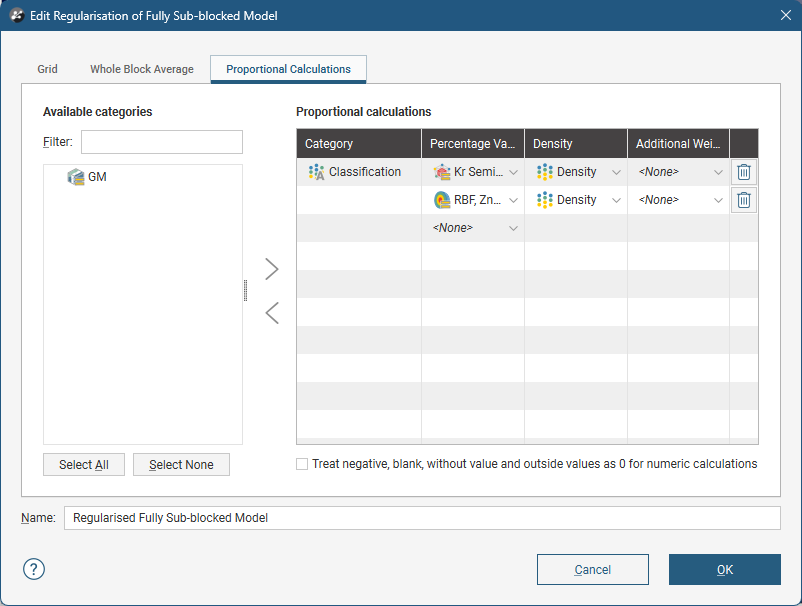Switch to the Whole Block Average tab
Screen dimensions: 802x606
tap(141, 69)
